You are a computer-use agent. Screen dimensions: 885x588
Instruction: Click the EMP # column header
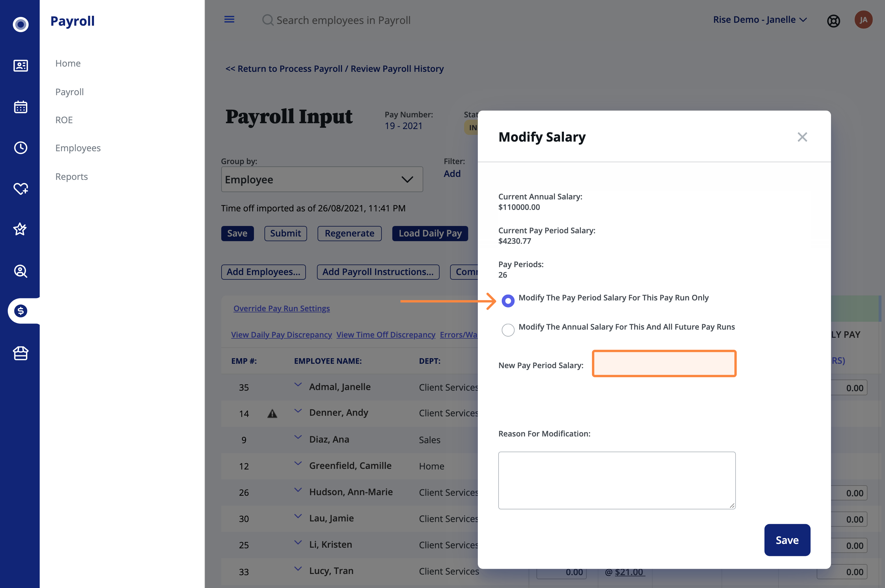click(x=244, y=361)
